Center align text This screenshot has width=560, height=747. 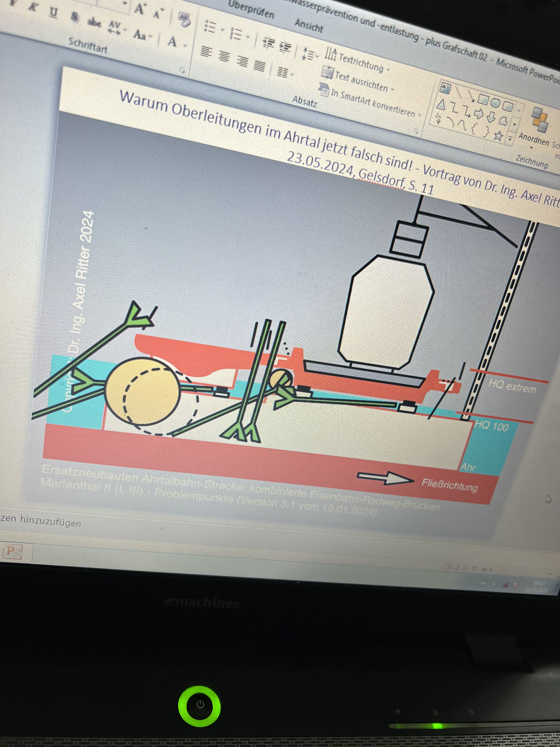[224, 56]
